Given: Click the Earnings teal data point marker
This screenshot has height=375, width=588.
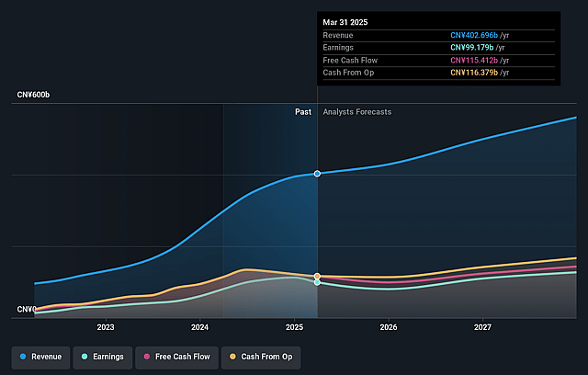Looking at the screenshot, I should pyautogui.click(x=317, y=282).
